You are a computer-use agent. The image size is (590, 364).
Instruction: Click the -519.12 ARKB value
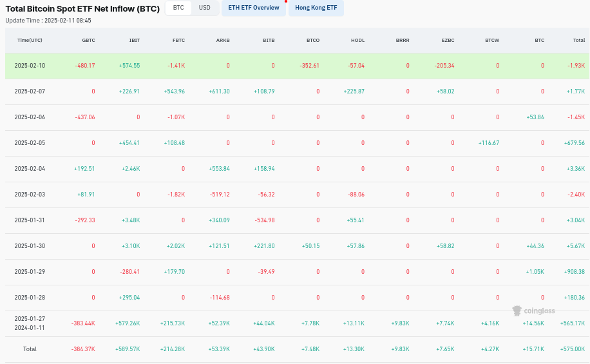(x=220, y=195)
